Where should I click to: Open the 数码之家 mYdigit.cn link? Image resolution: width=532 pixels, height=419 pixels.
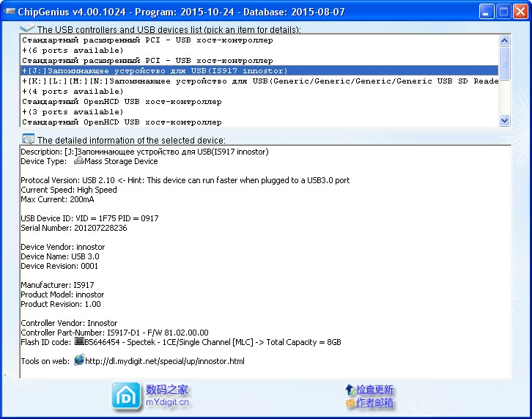pyautogui.click(x=167, y=396)
